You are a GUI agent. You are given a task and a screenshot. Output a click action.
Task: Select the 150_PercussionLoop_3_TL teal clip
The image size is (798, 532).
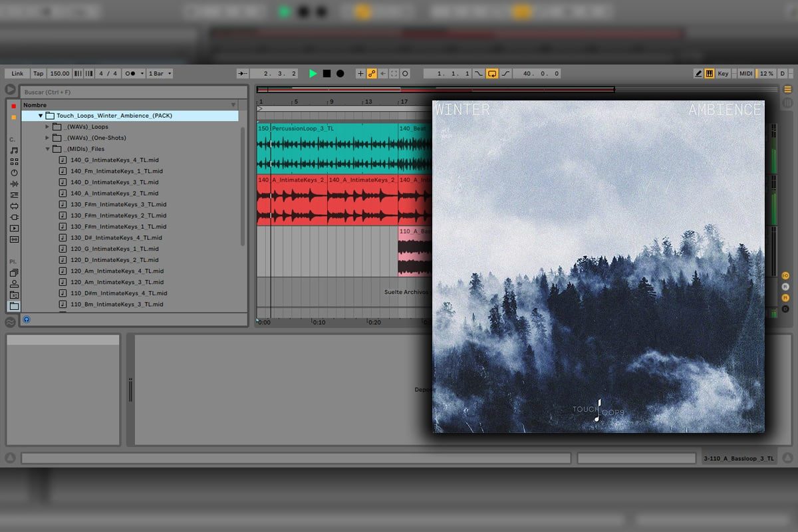pyautogui.click(x=327, y=148)
